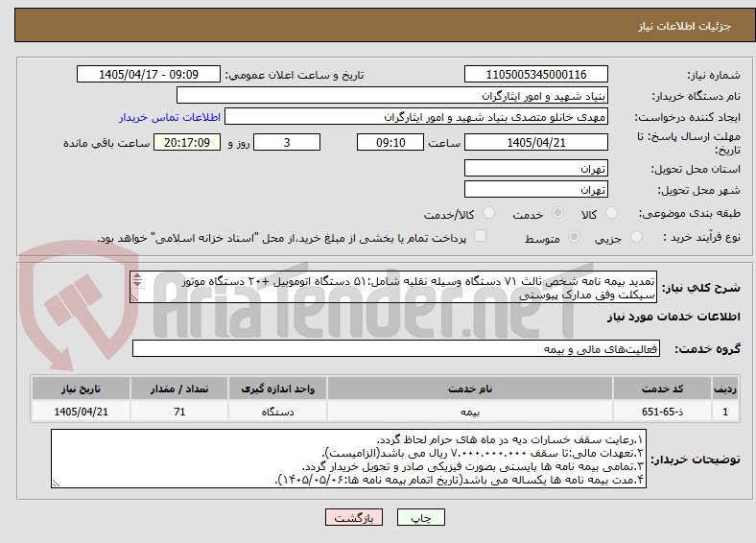This screenshot has width=756, height=543.
Task: Select the کالا/خدمت radio button
Action: pos(489,213)
